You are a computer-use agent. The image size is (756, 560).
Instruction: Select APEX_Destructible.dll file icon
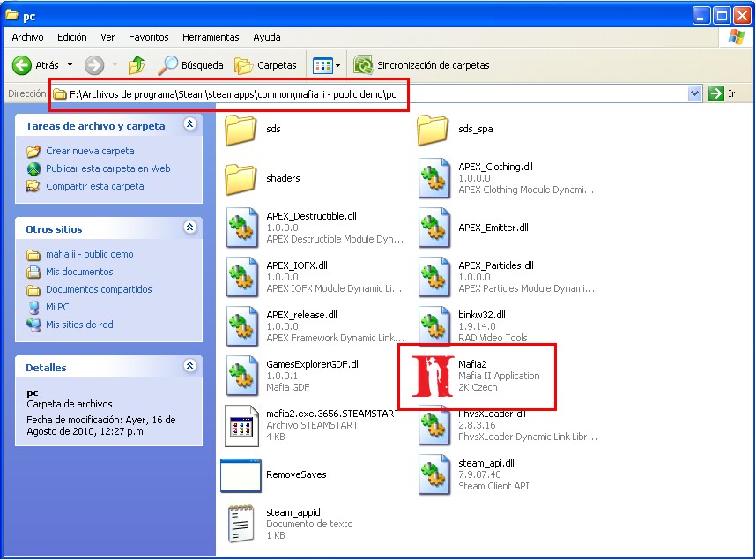point(242,228)
